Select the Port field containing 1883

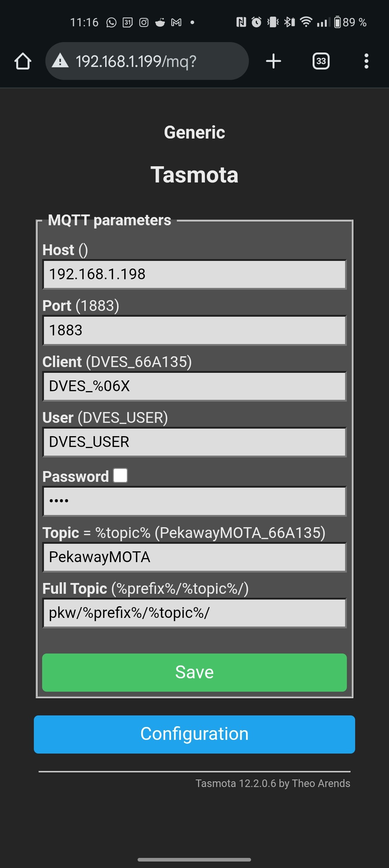(194, 330)
